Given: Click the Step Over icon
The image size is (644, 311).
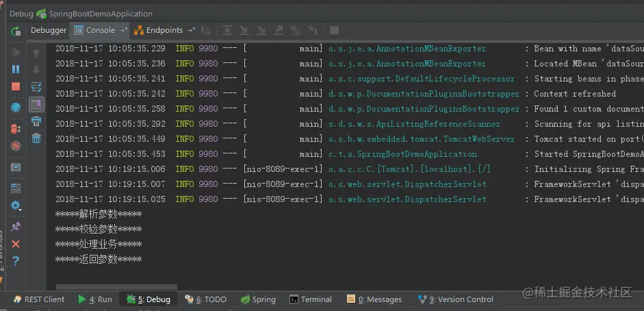Looking at the screenshot, I should point(227,30).
